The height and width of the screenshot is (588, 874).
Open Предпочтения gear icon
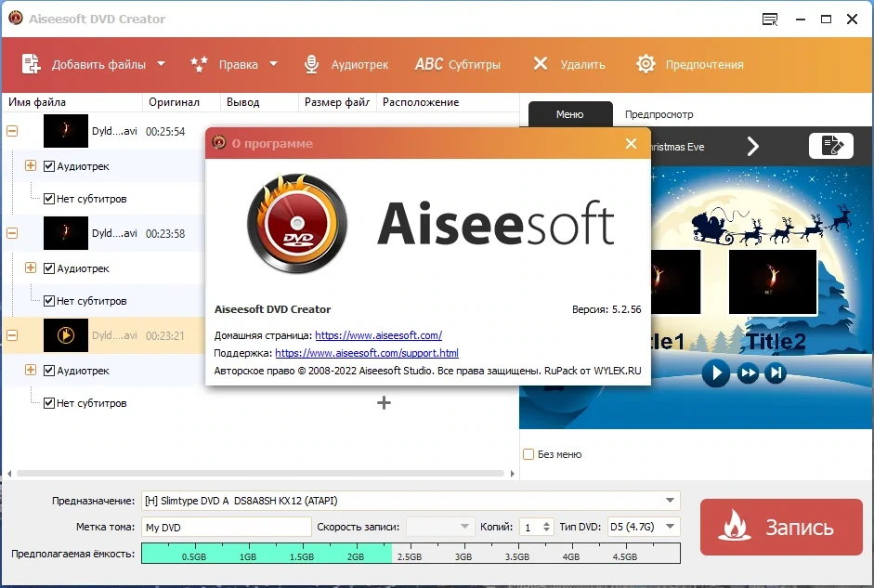(646, 64)
